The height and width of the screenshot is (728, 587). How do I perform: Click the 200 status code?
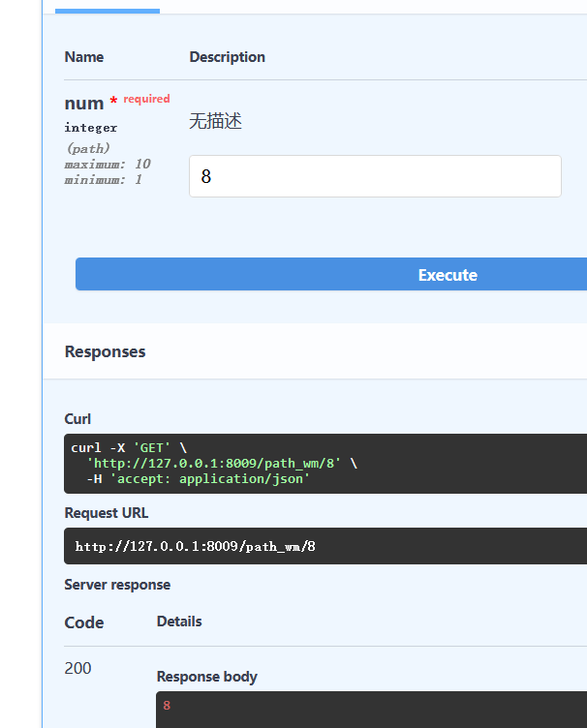(78, 669)
